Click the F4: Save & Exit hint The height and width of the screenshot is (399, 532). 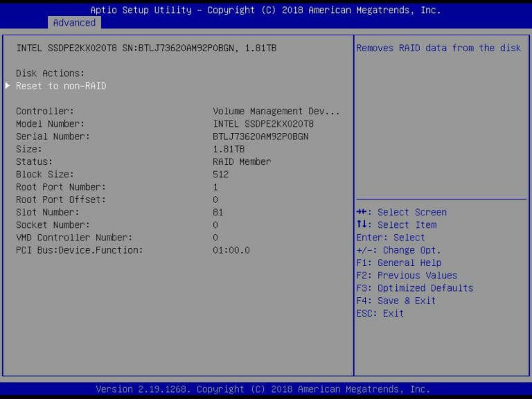coord(396,301)
